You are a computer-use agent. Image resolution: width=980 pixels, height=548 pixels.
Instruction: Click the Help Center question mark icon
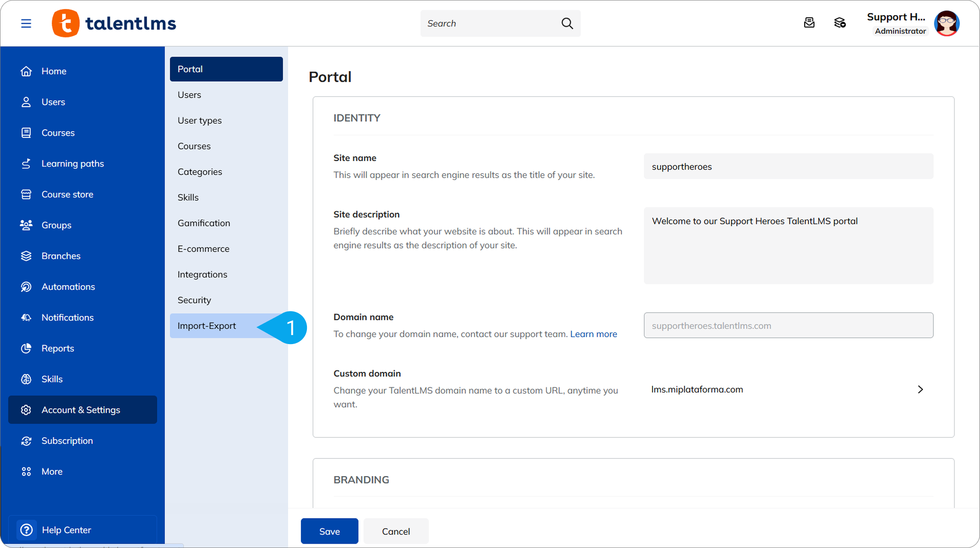[26, 530]
